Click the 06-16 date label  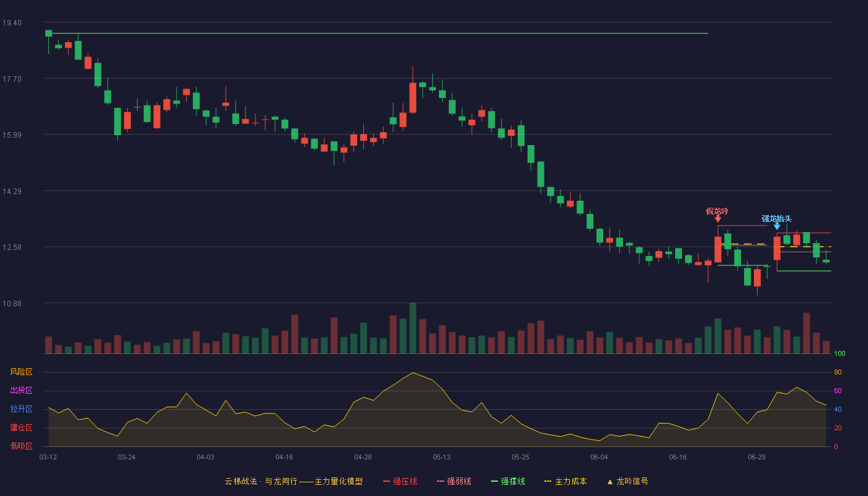[x=678, y=457]
